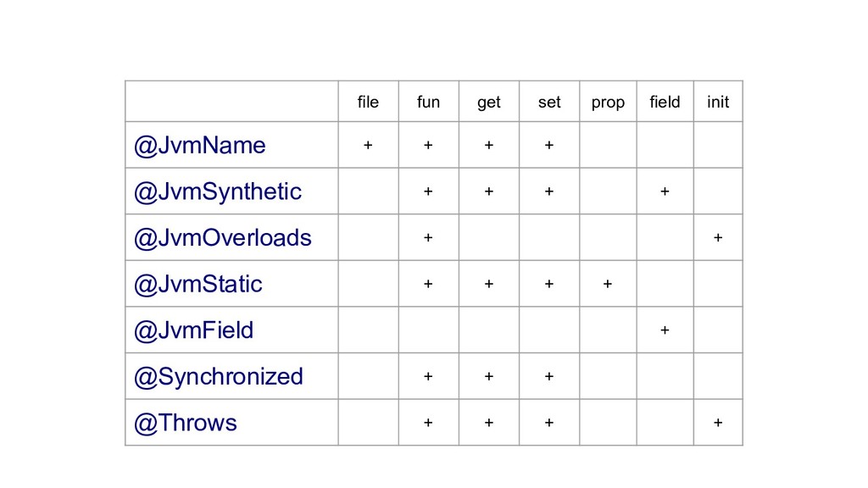Screen dimensions: 868x488
Task: Select the "fun" column header
Action: point(428,103)
